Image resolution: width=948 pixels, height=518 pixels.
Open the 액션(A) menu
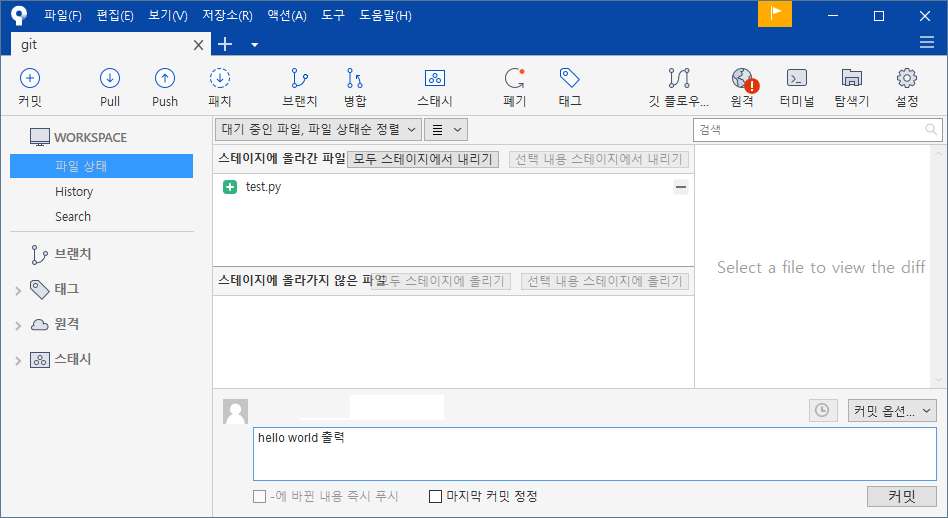pyautogui.click(x=287, y=15)
